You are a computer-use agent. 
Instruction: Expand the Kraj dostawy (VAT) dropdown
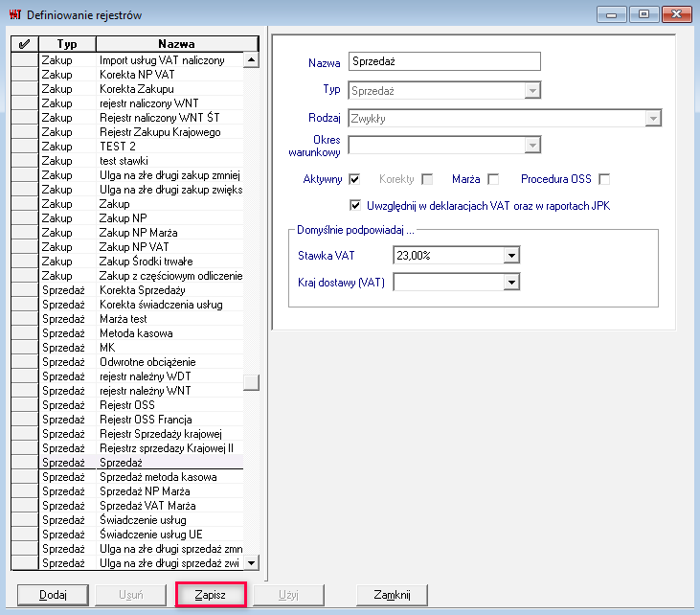511,283
